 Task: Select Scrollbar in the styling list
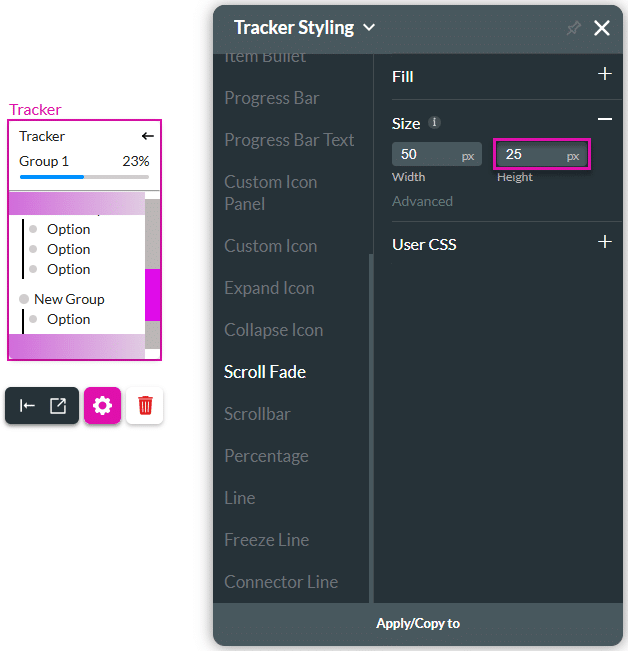click(x=257, y=414)
